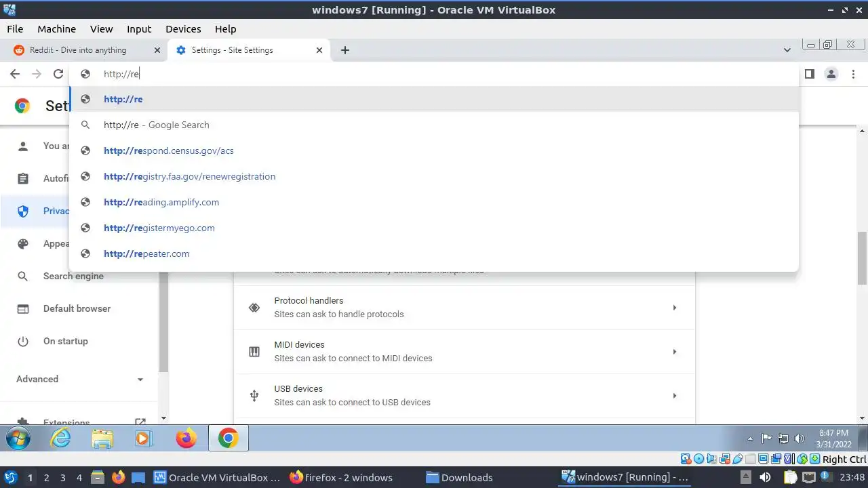Open Windows Explorer folder in the taskbar
This screenshot has height=488, width=868.
pos(102,439)
